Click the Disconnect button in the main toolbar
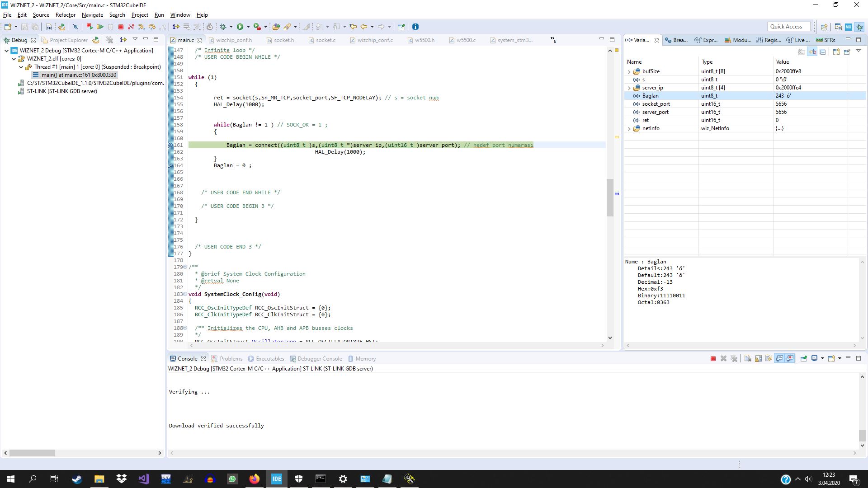Image resolution: width=868 pixels, height=488 pixels. point(131,27)
